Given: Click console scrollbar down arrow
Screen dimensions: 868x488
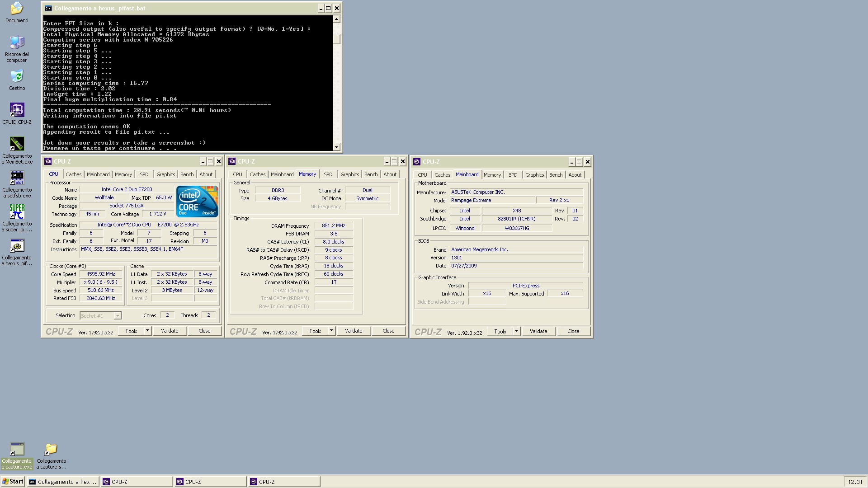Looking at the screenshot, I should pos(336,147).
